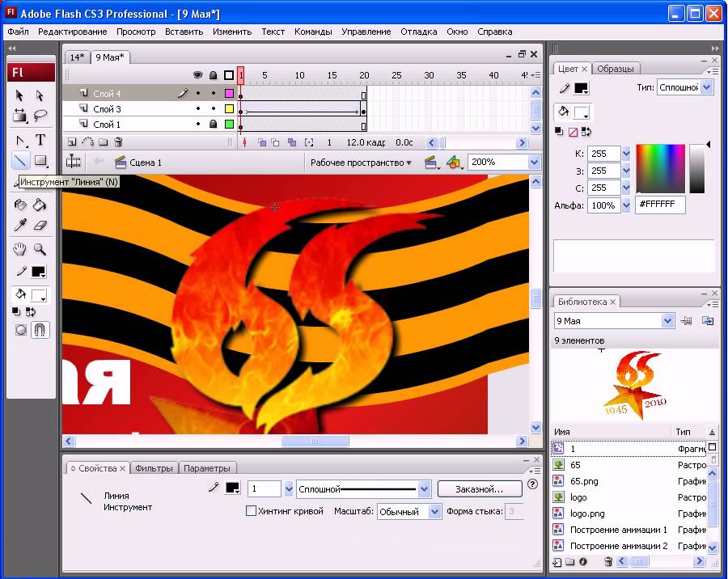Open the Edit Symbols dropdown
This screenshot has height=579, width=728.
point(455,163)
